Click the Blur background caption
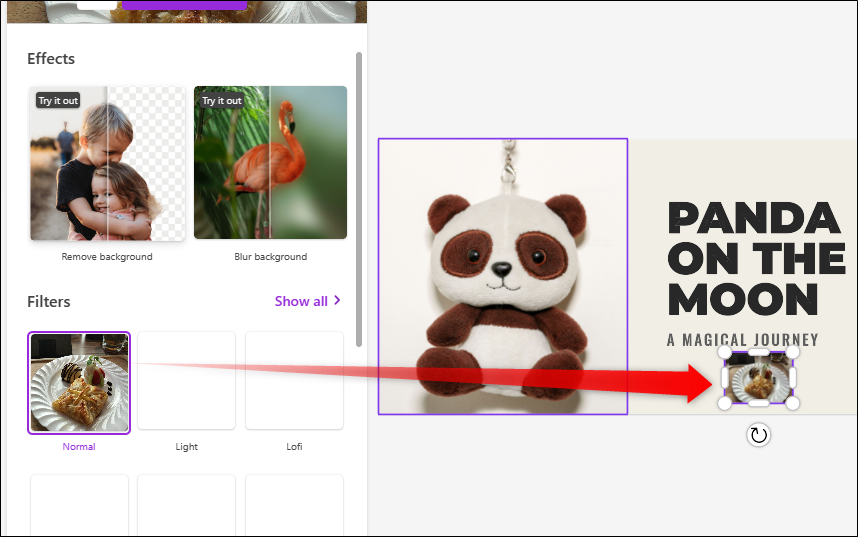The width and height of the screenshot is (858, 537). [271, 257]
